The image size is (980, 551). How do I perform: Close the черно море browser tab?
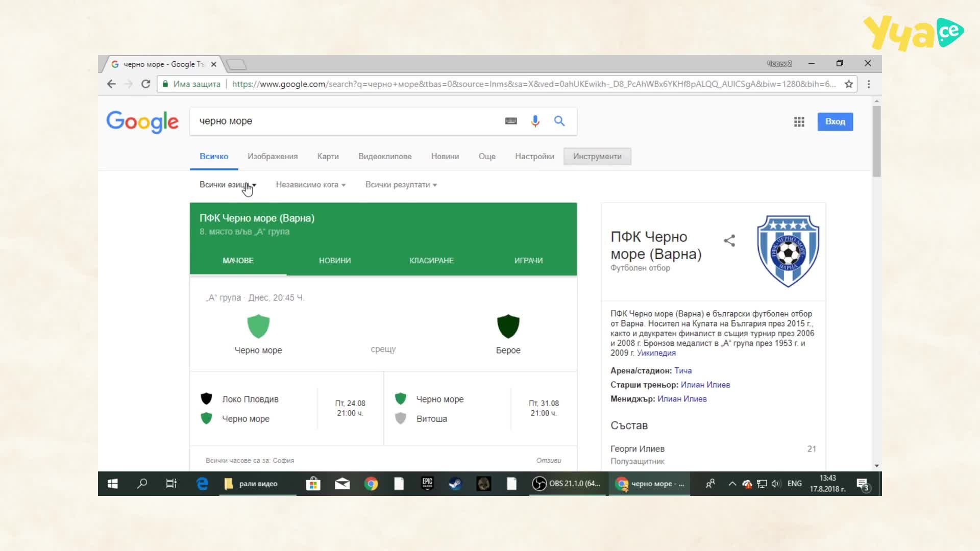click(x=214, y=64)
